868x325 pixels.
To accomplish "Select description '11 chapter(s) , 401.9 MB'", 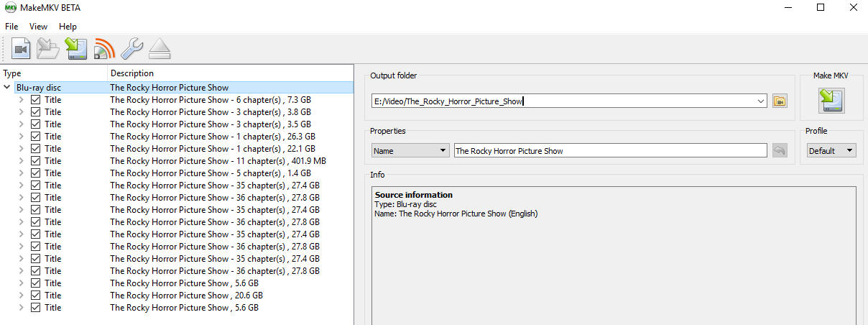I will pos(218,161).
